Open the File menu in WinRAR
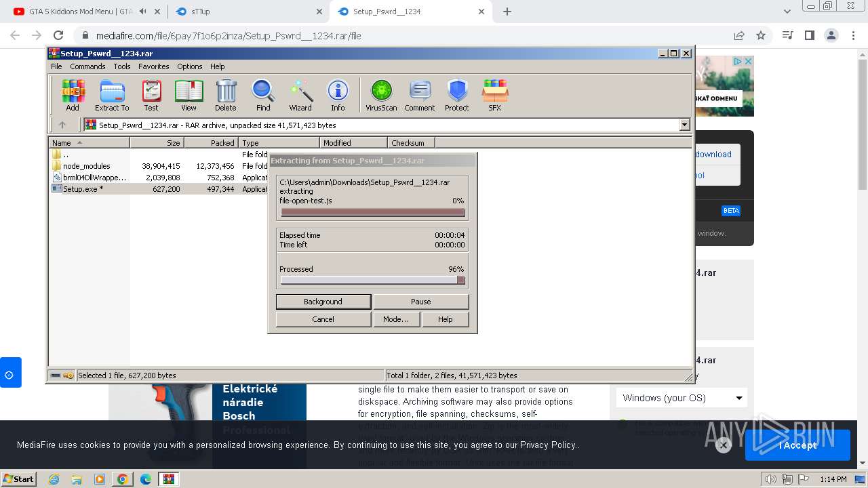This screenshot has height=488, width=868. (56, 66)
